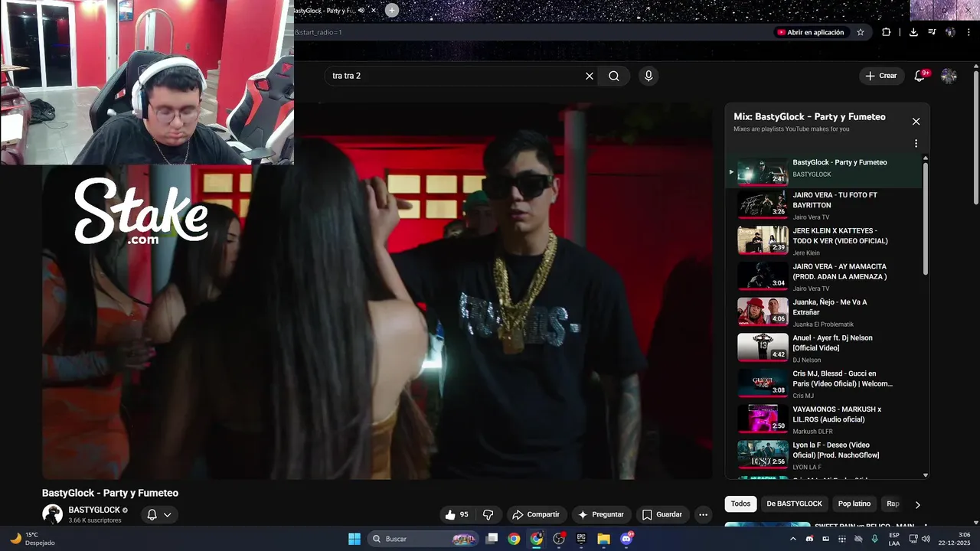
Task: Expand notification options chevron next to bell
Action: point(167,514)
